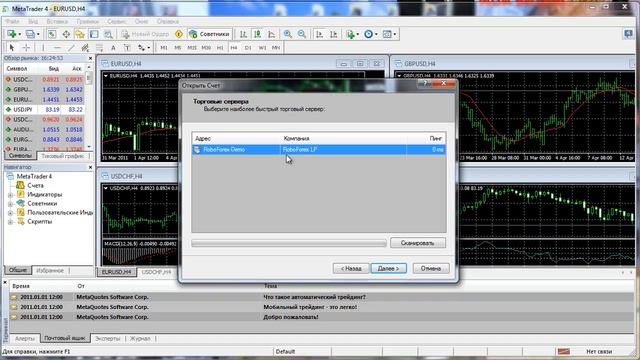Open the Profiles dropdown arrow
Viewport: 640px width, 360px height.
click(x=38, y=34)
